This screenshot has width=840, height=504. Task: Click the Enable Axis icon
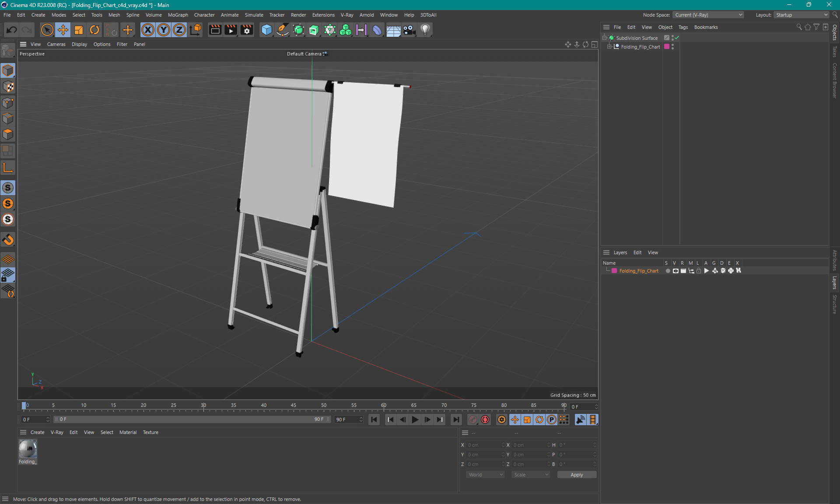click(x=8, y=168)
